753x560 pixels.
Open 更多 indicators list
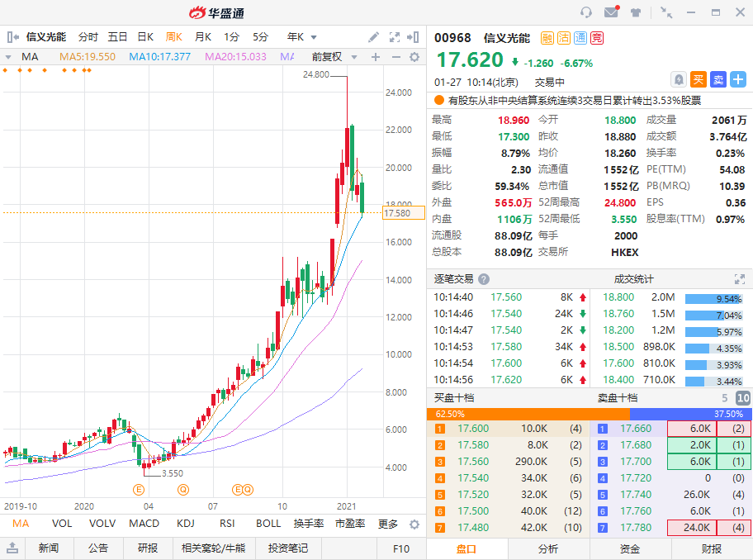[387, 524]
